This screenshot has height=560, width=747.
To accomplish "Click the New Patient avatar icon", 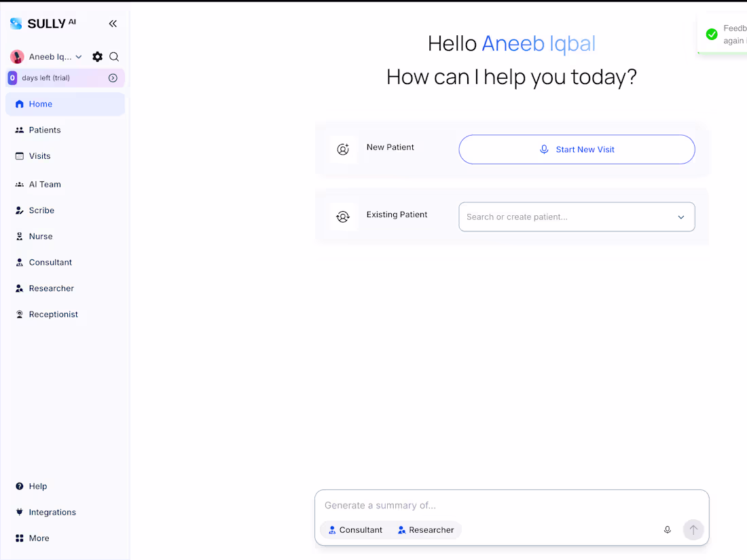I will [343, 149].
